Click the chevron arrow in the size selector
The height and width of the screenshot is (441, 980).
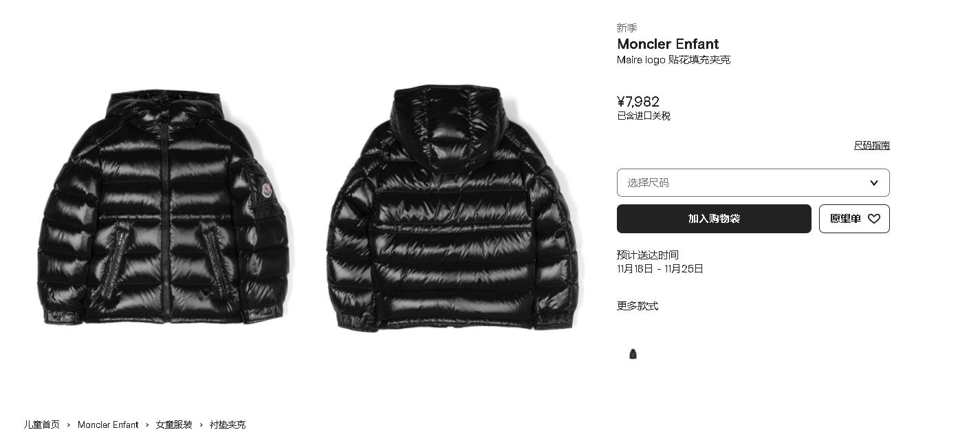tap(873, 183)
